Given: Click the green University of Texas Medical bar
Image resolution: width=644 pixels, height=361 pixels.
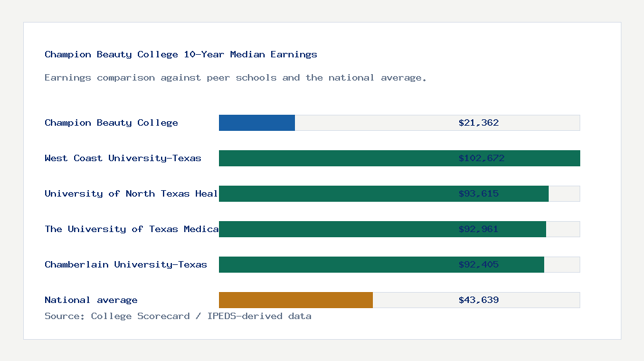Looking at the screenshot, I should tap(383, 229).
